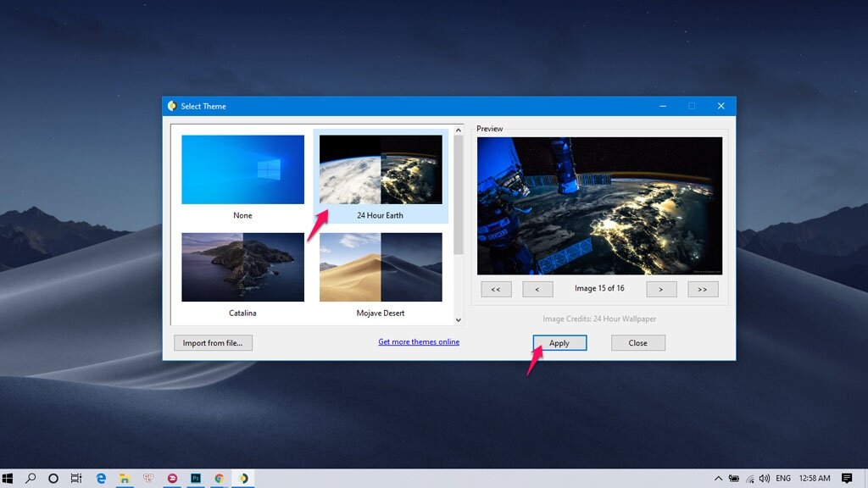Open clock showing 12:58 AM

[815, 478]
